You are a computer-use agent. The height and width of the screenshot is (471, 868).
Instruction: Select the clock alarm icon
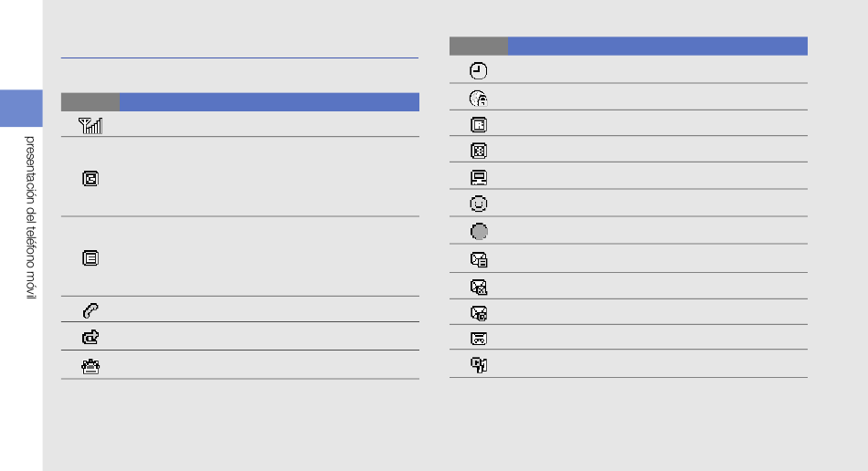(x=478, y=71)
